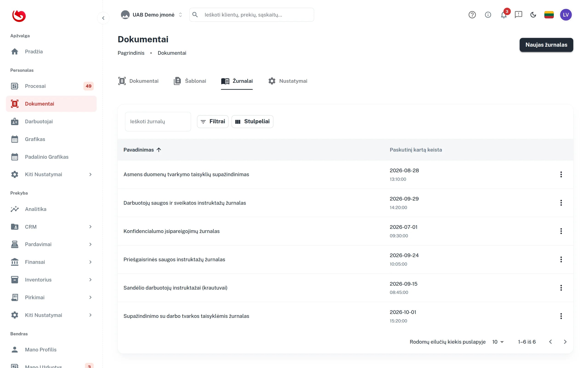Screen dimensions: 588x368
Task: Open row menu for Darbuotojų saugos journal
Action: (x=561, y=203)
